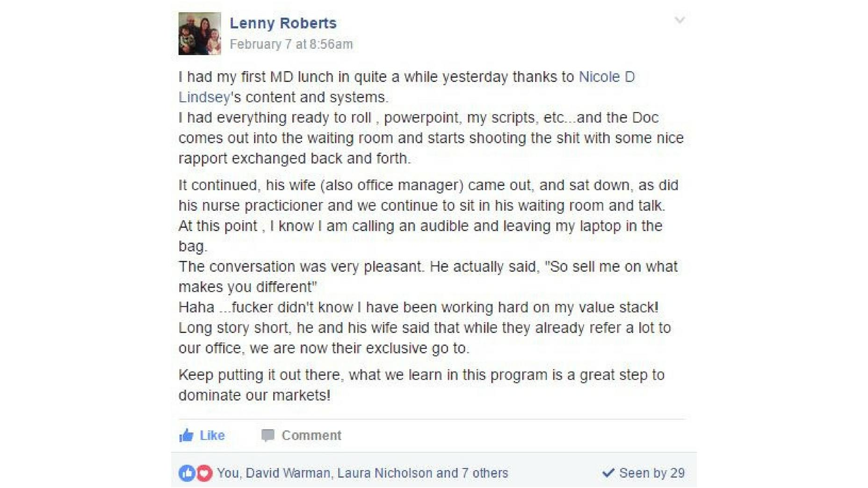This screenshot has height=488, width=868.
Task: Click the blue like reaction icon
Action: pos(187,474)
